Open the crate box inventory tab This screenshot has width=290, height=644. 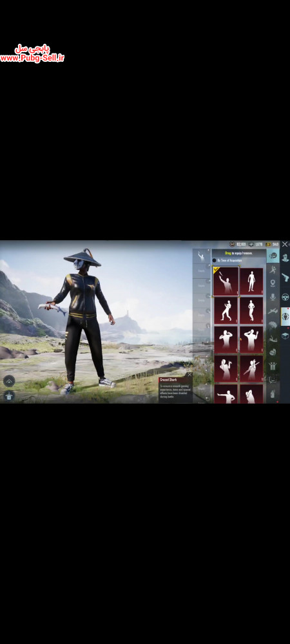tap(285, 336)
